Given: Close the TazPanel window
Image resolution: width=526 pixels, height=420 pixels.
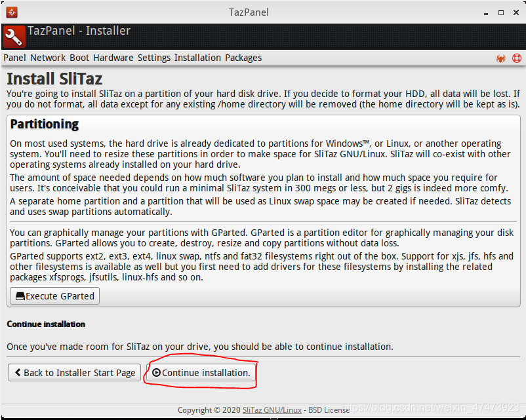Looking at the screenshot, I should [x=516, y=12].
